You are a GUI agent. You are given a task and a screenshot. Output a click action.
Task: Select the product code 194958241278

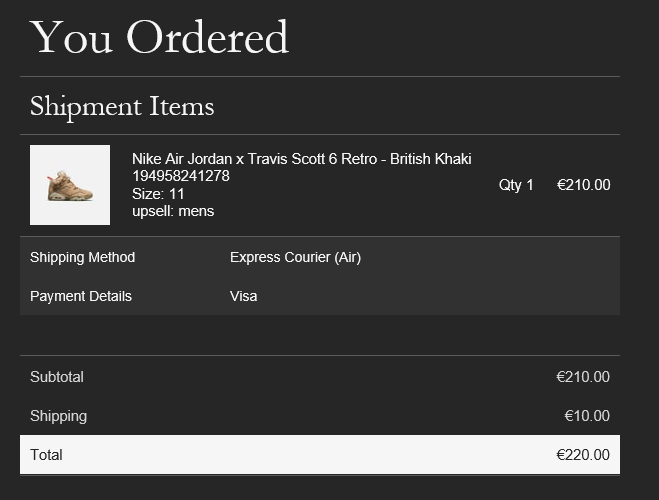click(181, 176)
